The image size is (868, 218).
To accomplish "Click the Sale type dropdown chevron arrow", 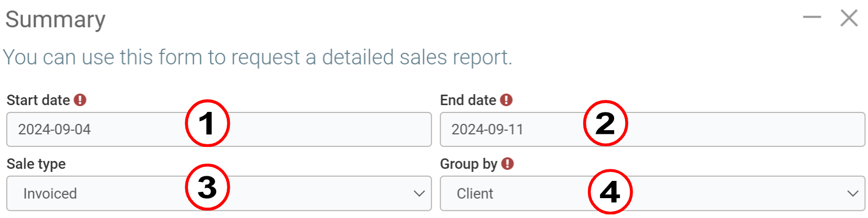I will (419, 193).
